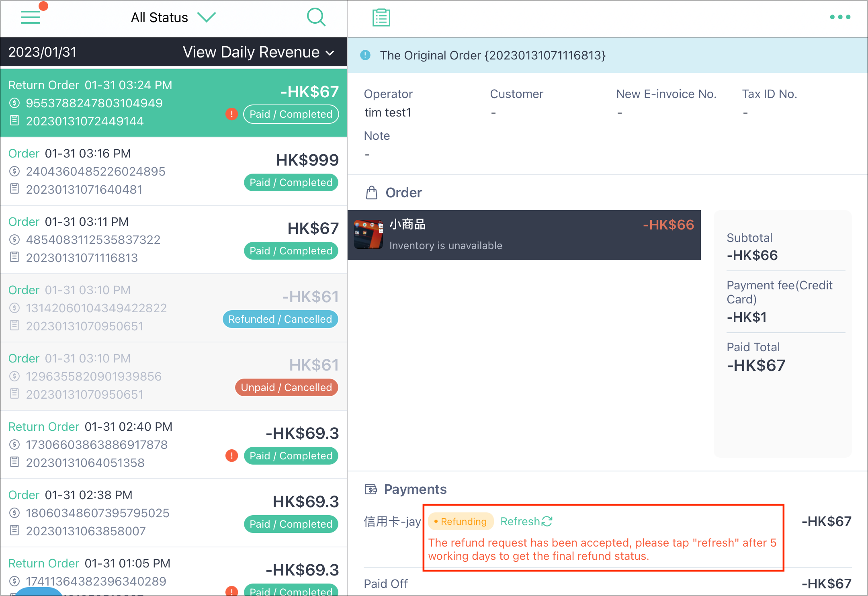Click payment icon beside 1296355820901939856
Screen dimensions: 868x596
(x=14, y=376)
